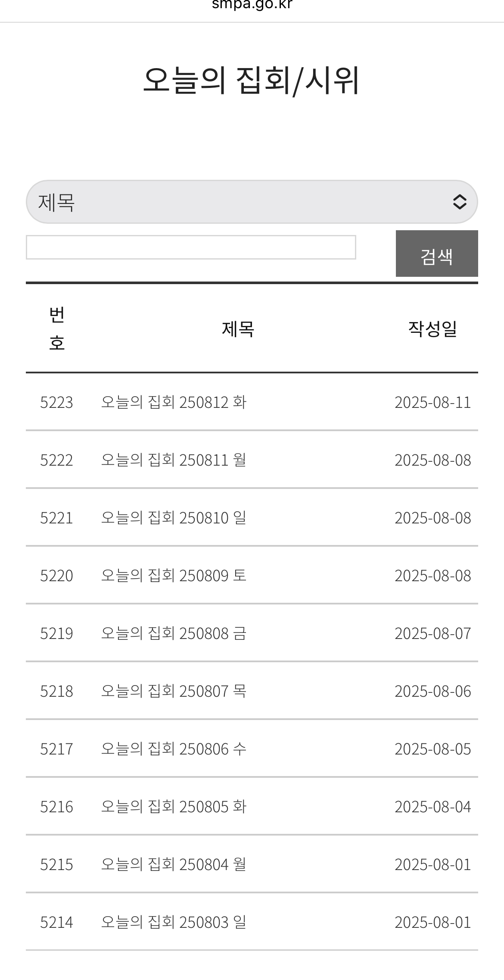This screenshot has width=504, height=980.
Task: Click the 제목 table column header
Action: click(238, 329)
